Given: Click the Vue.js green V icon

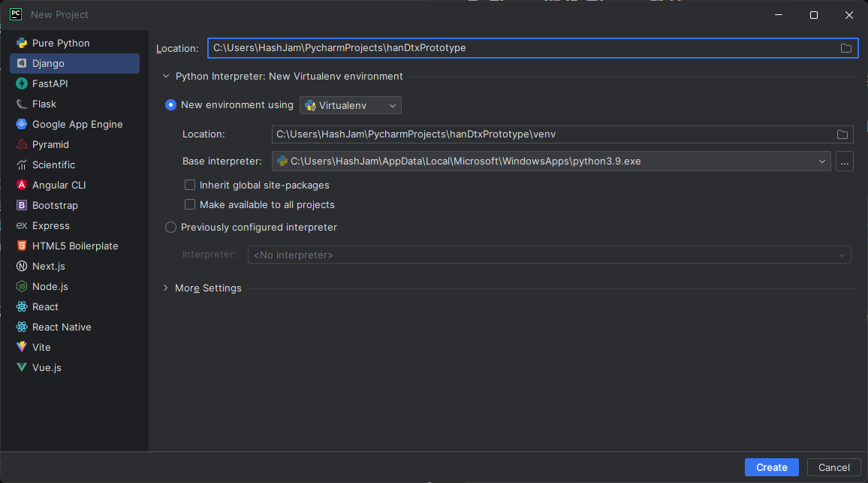Looking at the screenshot, I should coord(22,367).
